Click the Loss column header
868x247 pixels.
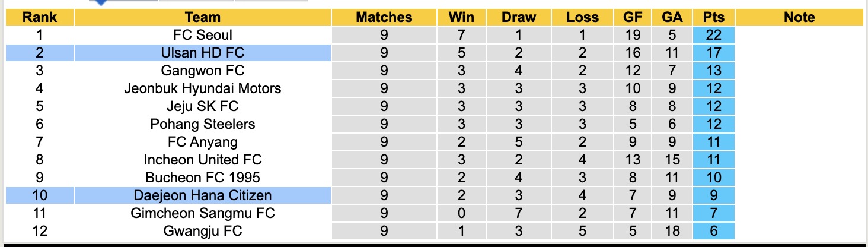click(x=582, y=17)
